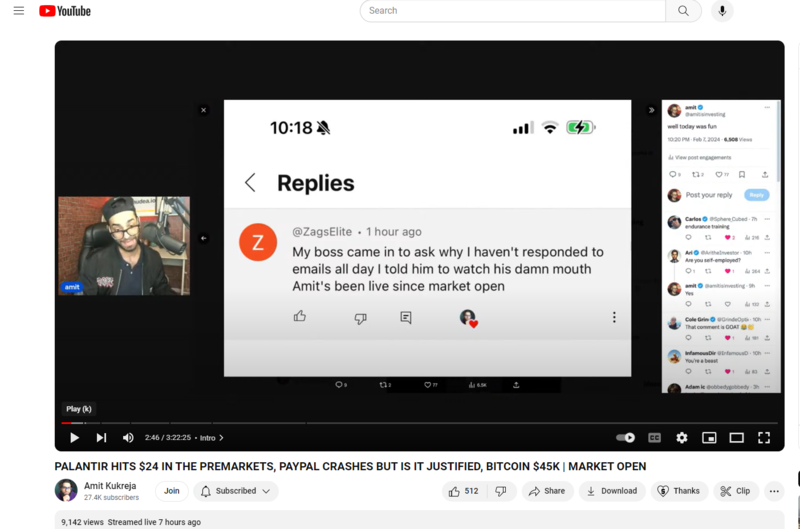Open three-dot menu on ZagsElite reply
This screenshot has height=529, width=800.
(x=614, y=317)
